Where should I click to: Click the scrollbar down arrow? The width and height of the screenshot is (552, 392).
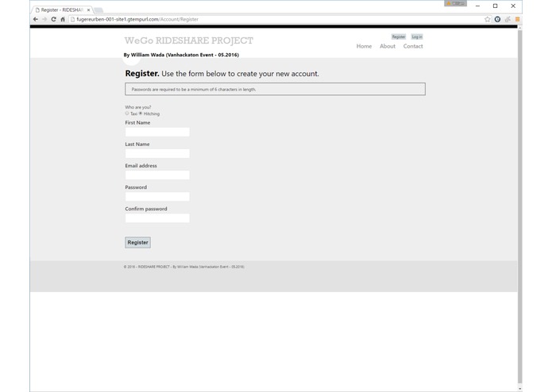click(x=520, y=389)
